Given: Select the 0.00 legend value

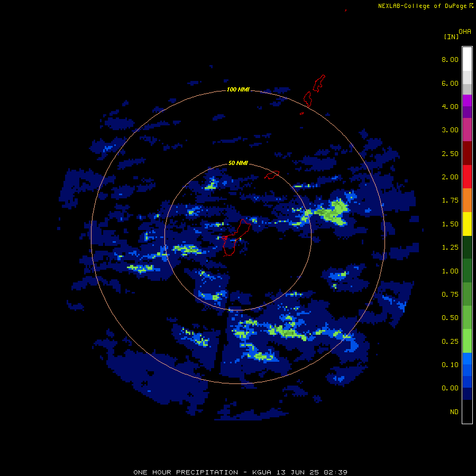Looking at the screenshot, I should click(x=450, y=388).
